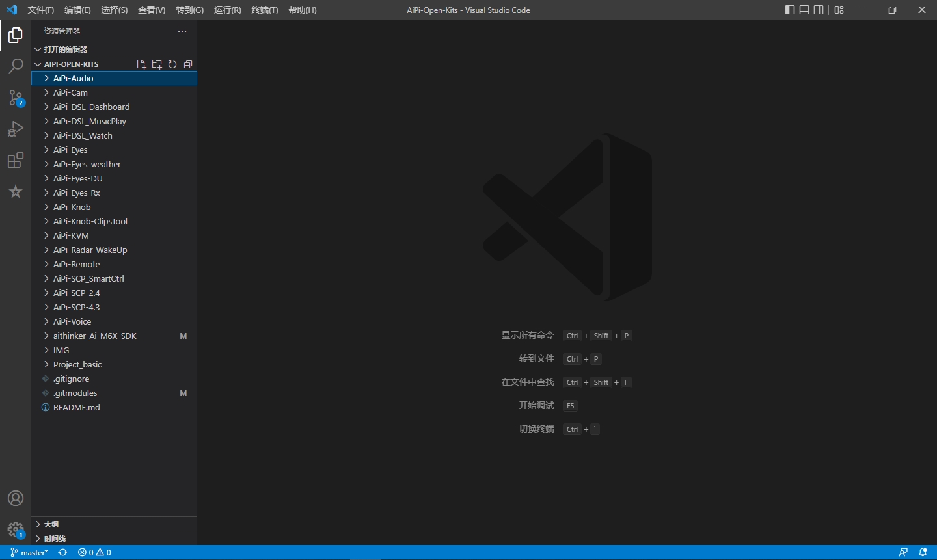937x560 pixels.
Task: Click master* branch in status bar
Action: pos(29,552)
